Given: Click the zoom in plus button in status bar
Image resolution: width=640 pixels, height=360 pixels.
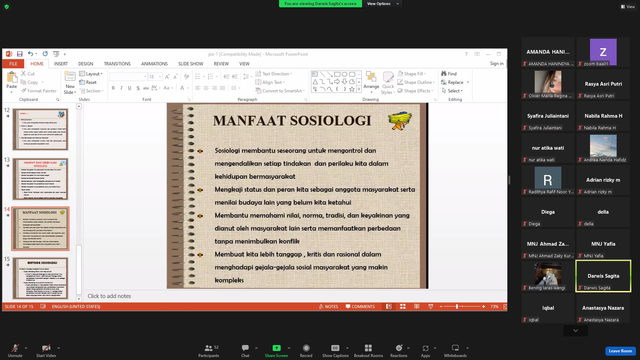Looking at the screenshot, I should (484, 307).
